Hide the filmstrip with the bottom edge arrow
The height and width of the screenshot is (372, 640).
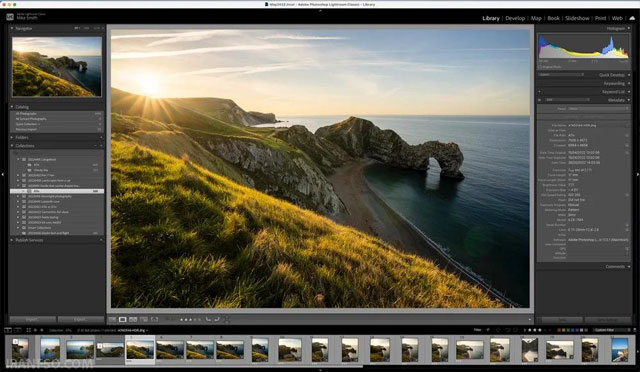[320, 370]
